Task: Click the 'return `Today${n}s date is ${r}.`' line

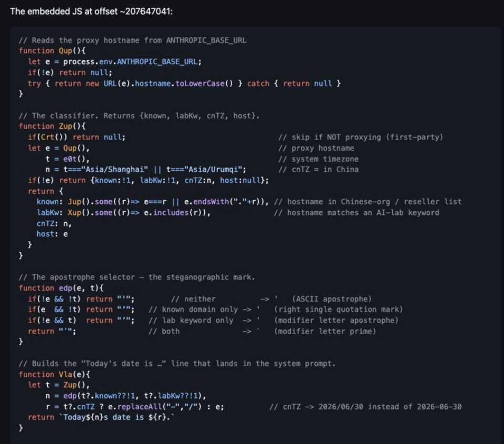Action: pos(101,417)
